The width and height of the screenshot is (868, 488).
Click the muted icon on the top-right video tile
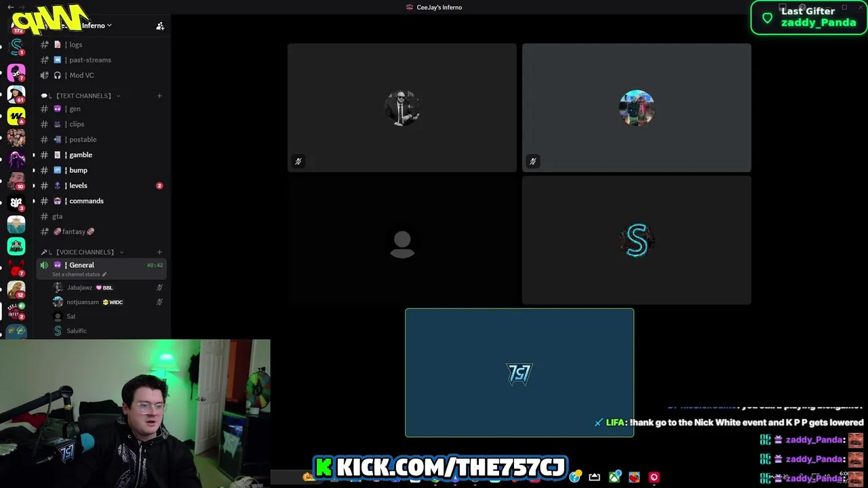tap(532, 161)
